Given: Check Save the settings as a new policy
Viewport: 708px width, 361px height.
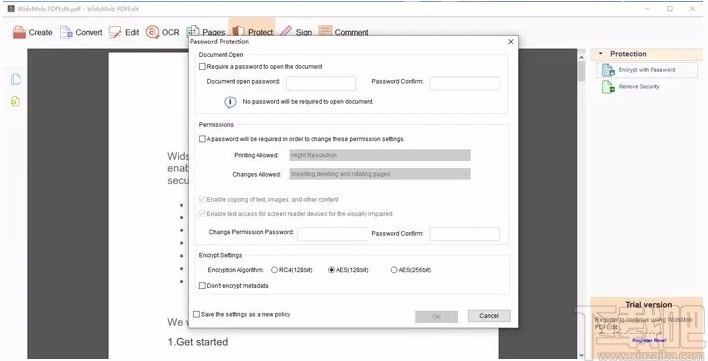Looking at the screenshot, I should (x=196, y=314).
